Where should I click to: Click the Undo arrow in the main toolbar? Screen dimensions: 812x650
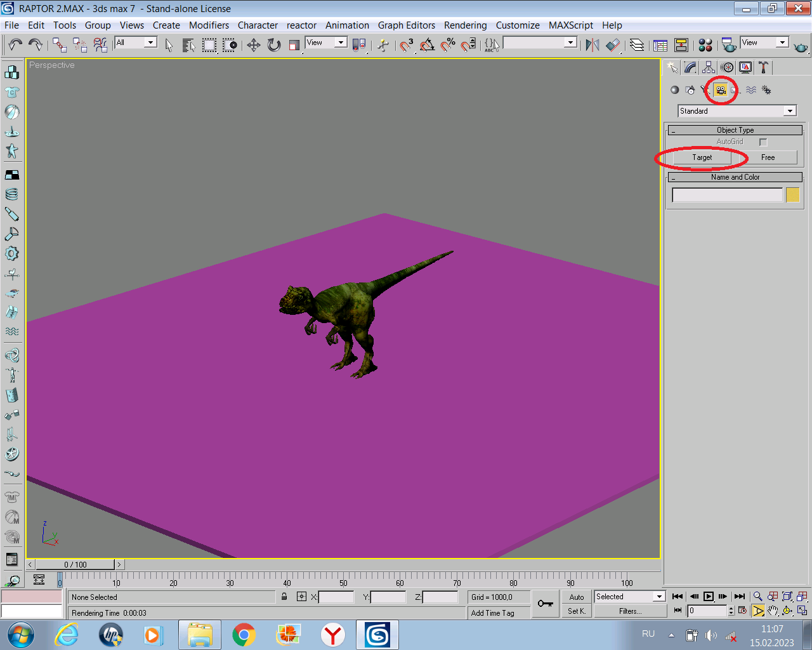coord(15,44)
